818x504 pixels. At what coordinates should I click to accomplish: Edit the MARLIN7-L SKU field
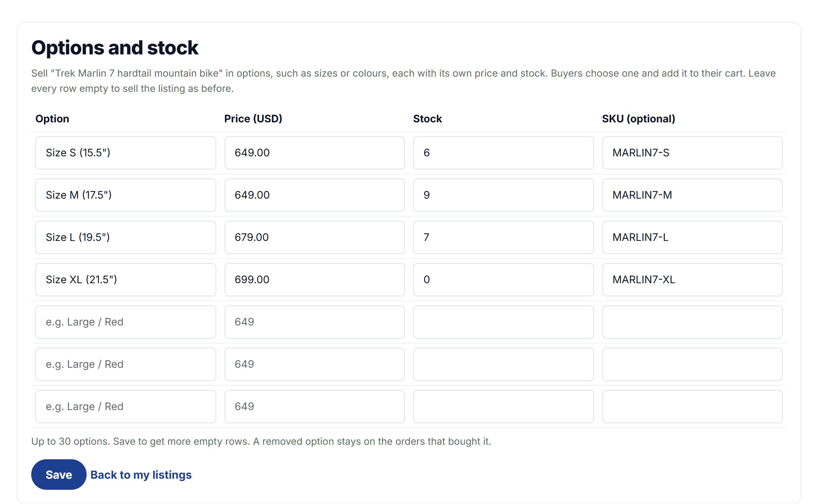(692, 237)
